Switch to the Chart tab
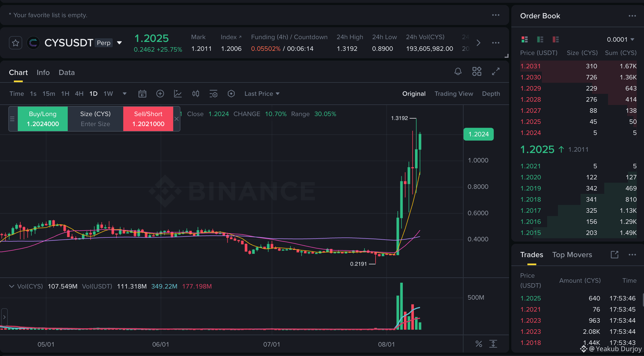The image size is (644, 356). [x=18, y=72]
